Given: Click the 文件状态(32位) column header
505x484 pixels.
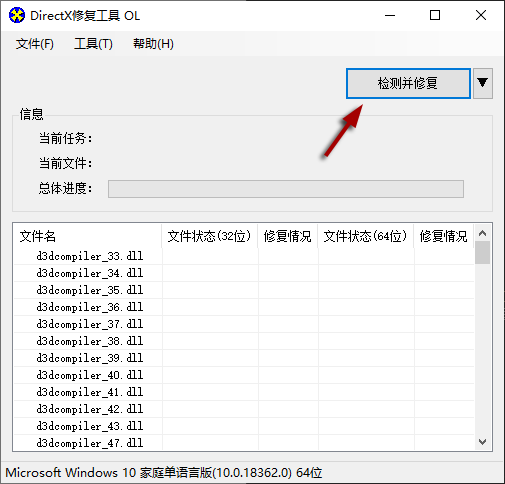Looking at the screenshot, I should coord(209,236).
